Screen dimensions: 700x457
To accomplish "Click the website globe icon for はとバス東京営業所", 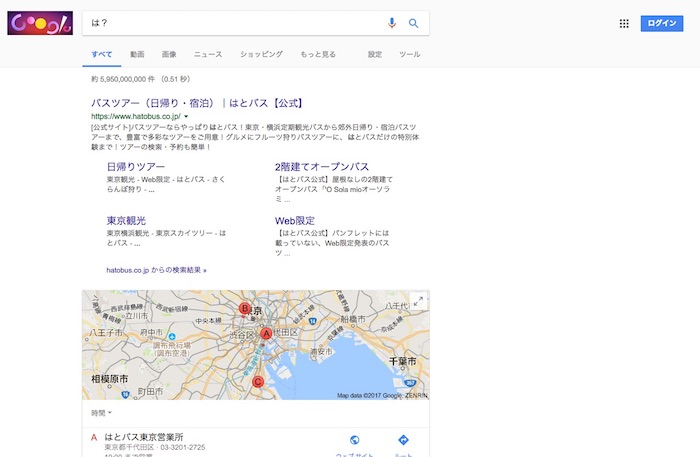I will [x=355, y=440].
